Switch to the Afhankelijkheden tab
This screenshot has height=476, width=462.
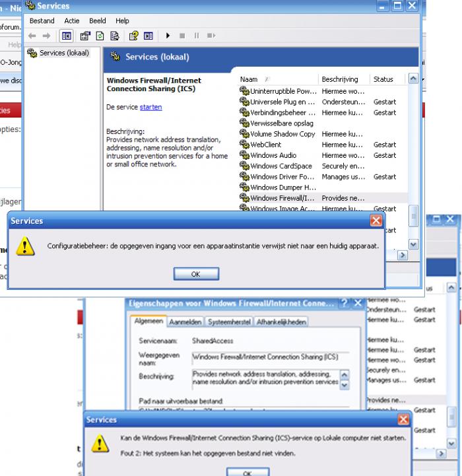pyautogui.click(x=281, y=322)
